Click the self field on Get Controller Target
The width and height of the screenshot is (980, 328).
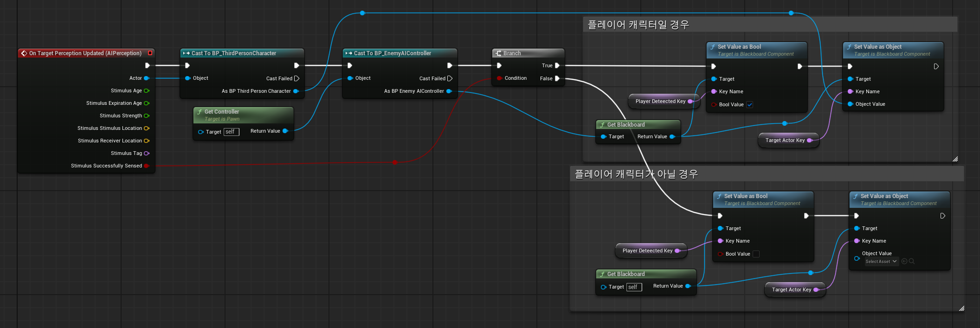232,132
